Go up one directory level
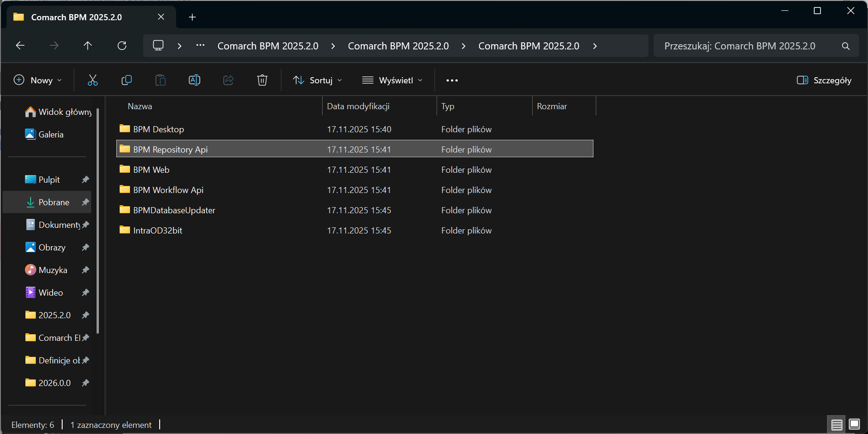This screenshot has width=868, height=434. pos(88,46)
